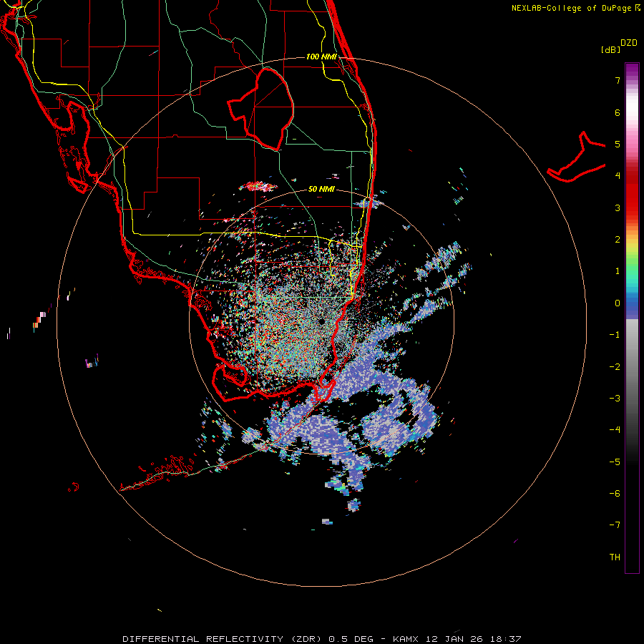The image size is (644, 644).
Task: Click the 18:37 time stamp
Action: pyautogui.click(x=506, y=639)
